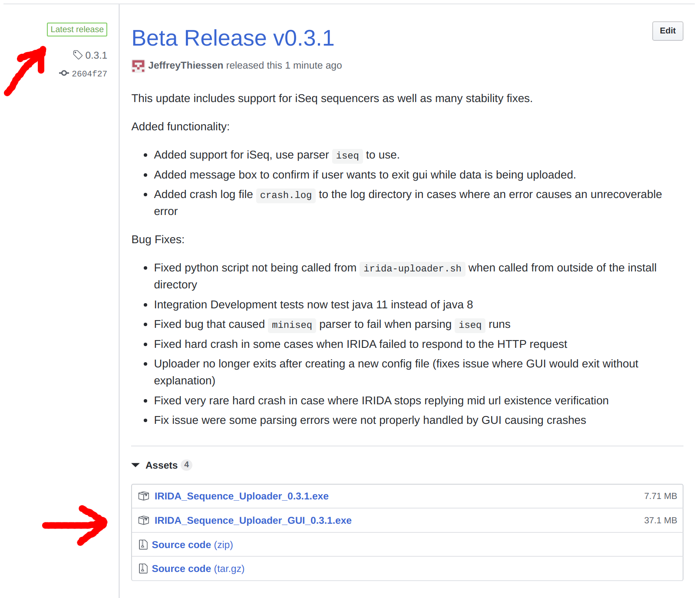Viewport: 700px width, 598px height.
Task: Click the iseq code before 'runs'
Action: point(470,325)
